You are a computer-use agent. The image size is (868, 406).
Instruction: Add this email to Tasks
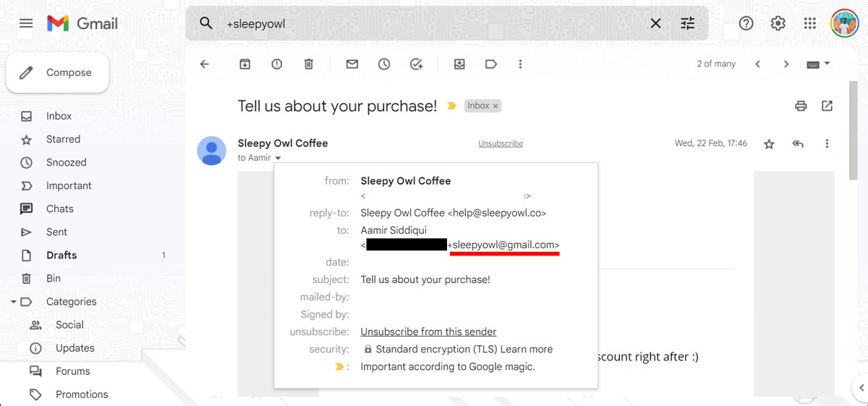pyautogui.click(x=416, y=64)
